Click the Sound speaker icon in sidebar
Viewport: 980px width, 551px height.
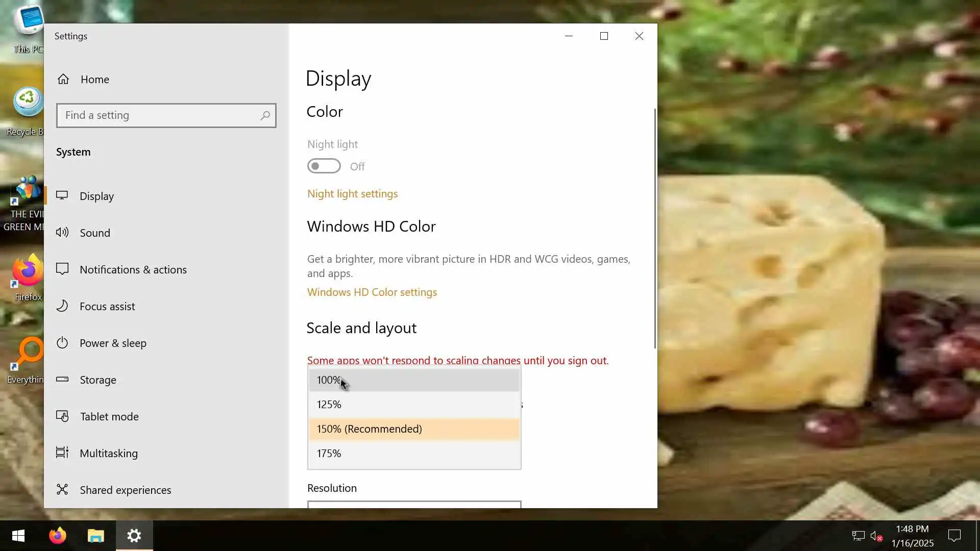[x=62, y=233]
